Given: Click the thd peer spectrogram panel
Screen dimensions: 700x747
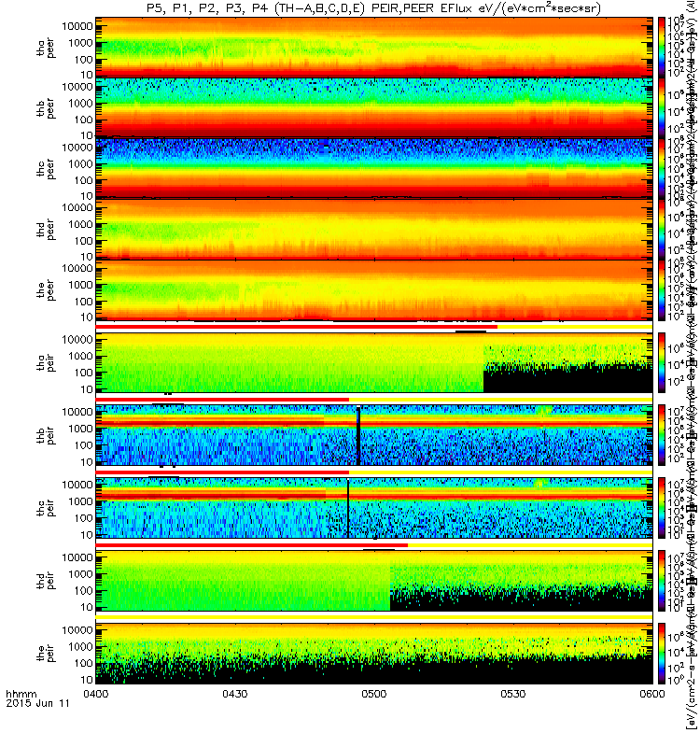Looking at the screenshot, I should [374, 229].
